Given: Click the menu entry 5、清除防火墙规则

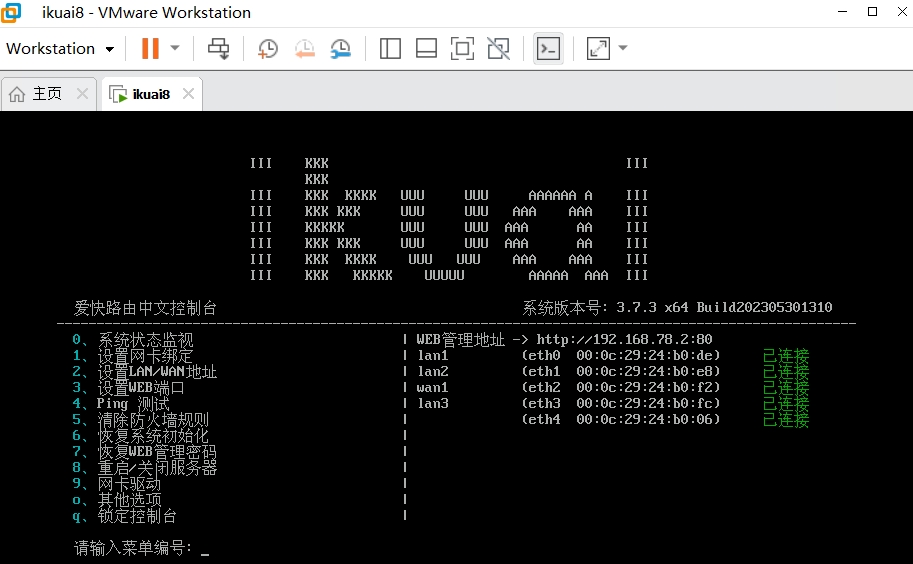Looking at the screenshot, I should coord(140,419).
